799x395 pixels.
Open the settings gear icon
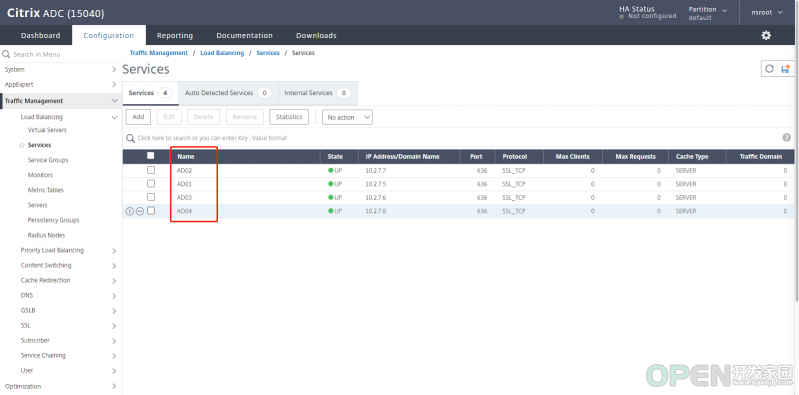[x=766, y=35]
